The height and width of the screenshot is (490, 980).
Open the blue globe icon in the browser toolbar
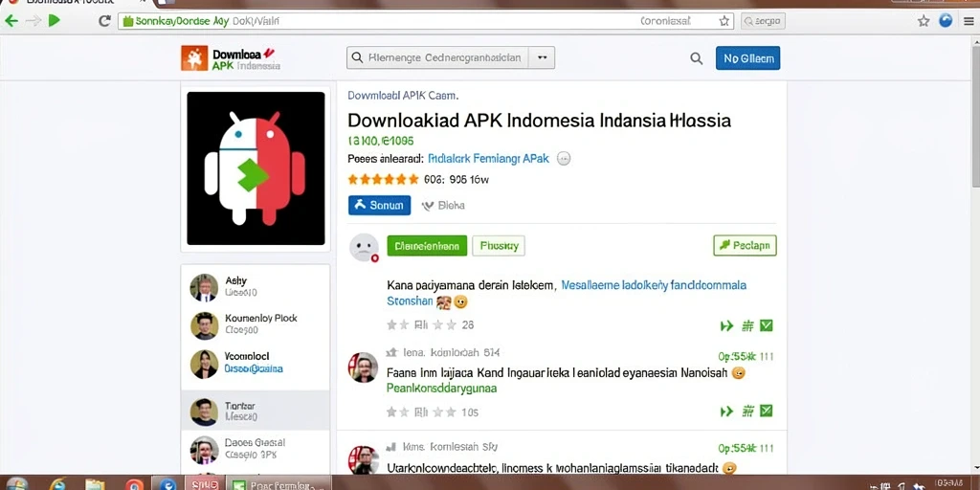pos(947,21)
